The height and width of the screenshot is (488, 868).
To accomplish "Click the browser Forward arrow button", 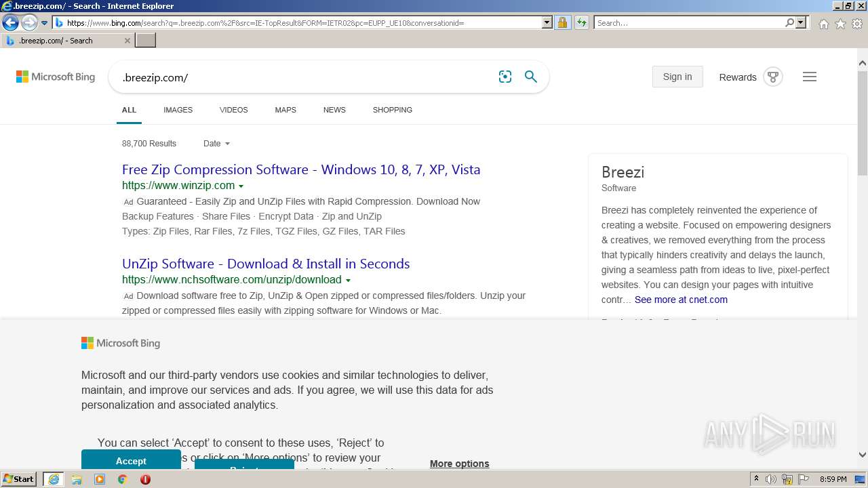I will pos(29,23).
